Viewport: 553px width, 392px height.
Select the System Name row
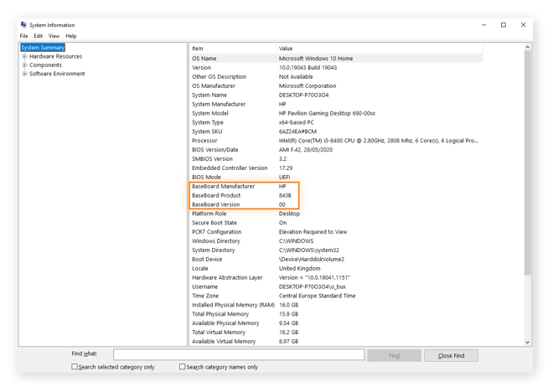tap(337, 95)
